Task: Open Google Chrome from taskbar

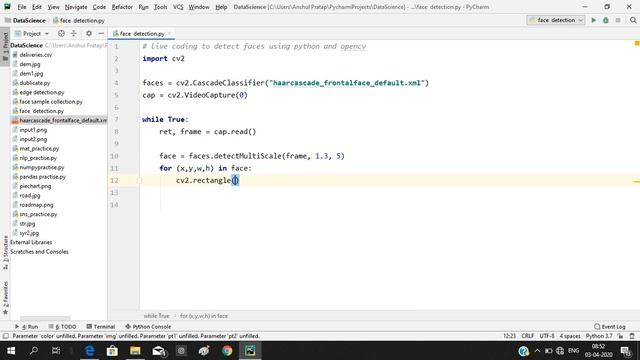Action: (227, 351)
